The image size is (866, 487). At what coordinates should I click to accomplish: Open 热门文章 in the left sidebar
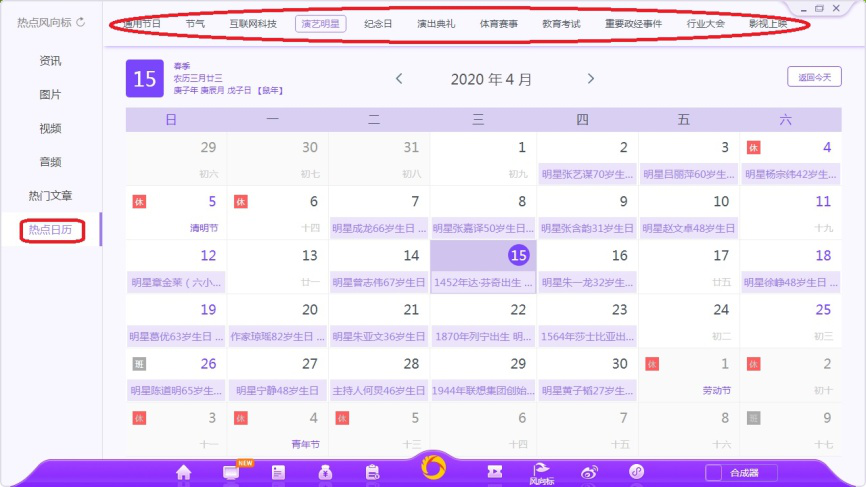pyautogui.click(x=50, y=195)
